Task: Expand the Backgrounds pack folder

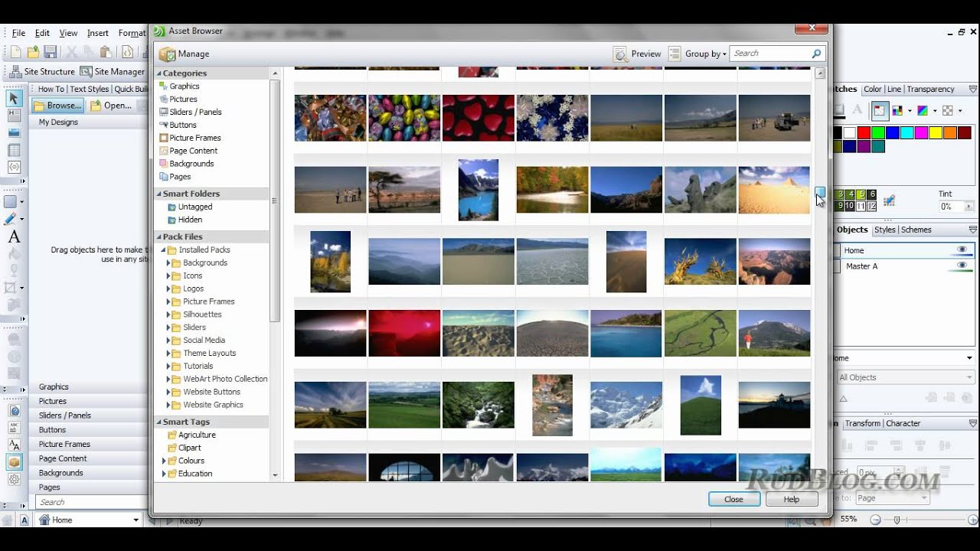Action: pyautogui.click(x=168, y=262)
